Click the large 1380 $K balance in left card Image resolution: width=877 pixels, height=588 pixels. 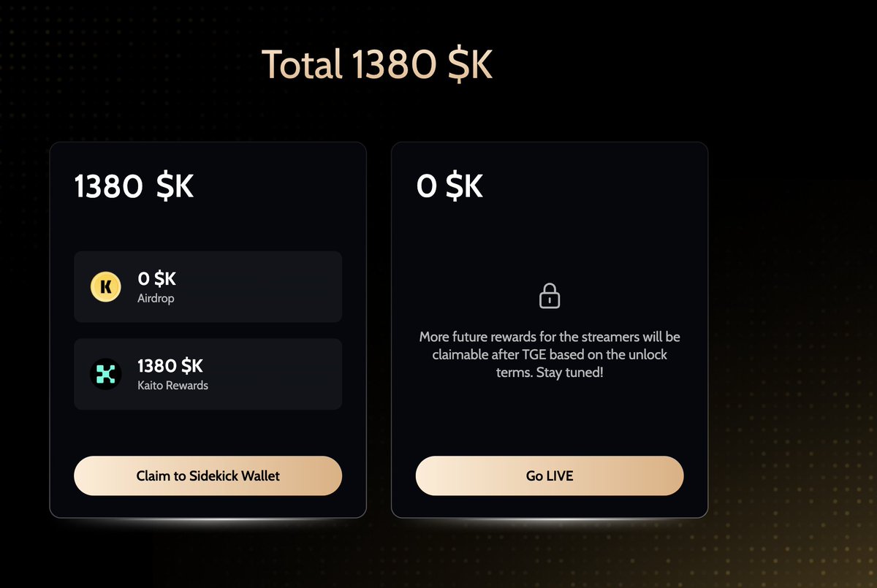coord(134,187)
